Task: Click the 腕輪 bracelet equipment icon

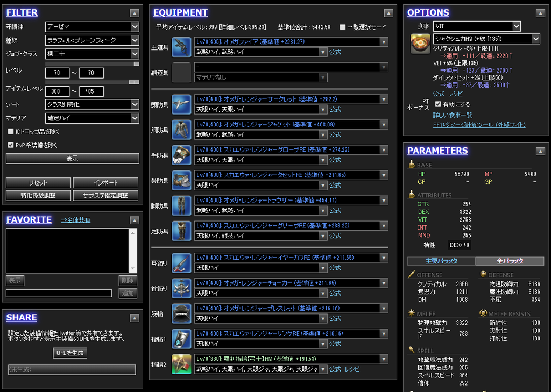Action: point(181,313)
